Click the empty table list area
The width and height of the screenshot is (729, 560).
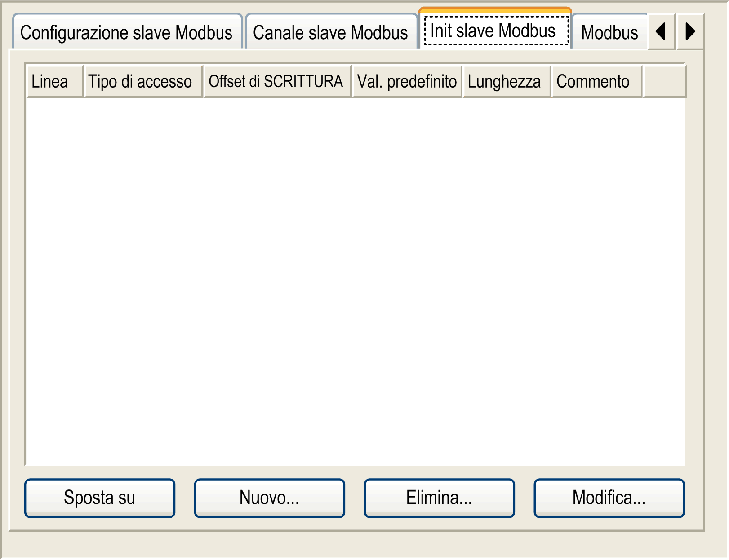[x=356, y=282]
